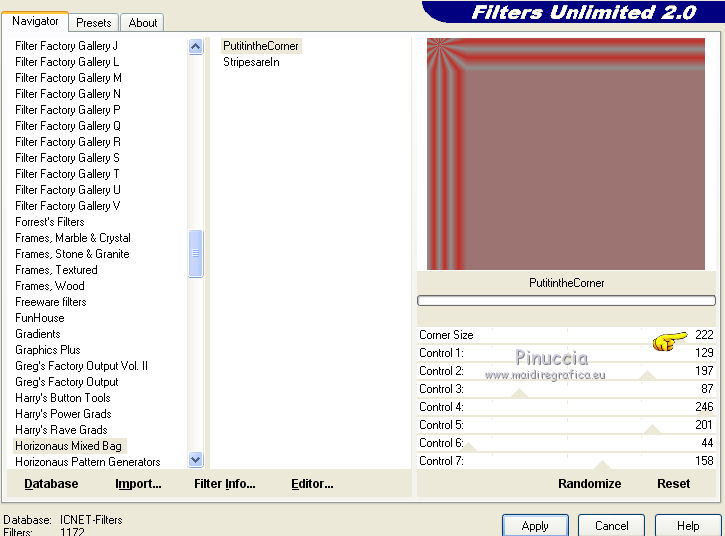
Task: Adjust the Corner Size slider
Action: (x=566, y=335)
